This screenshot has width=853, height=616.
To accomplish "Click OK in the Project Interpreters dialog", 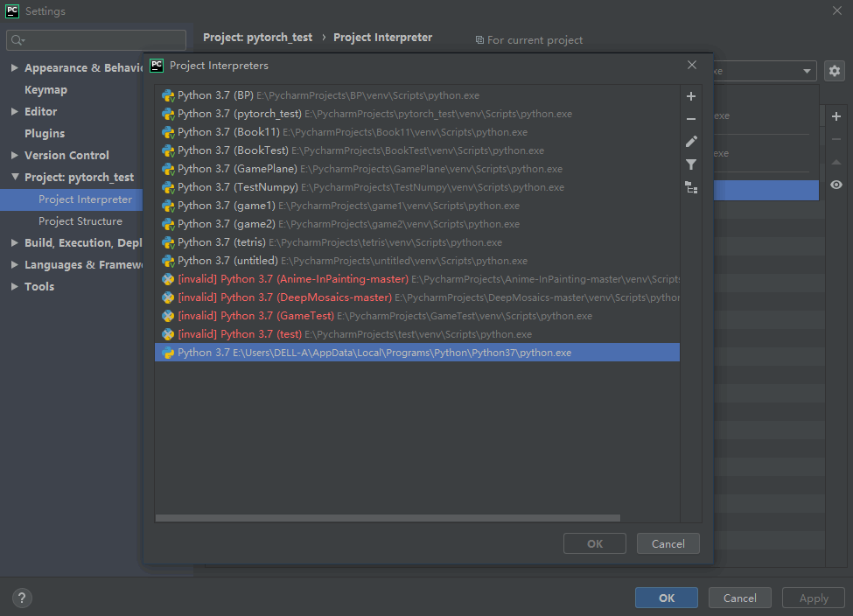I will [x=595, y=543].
